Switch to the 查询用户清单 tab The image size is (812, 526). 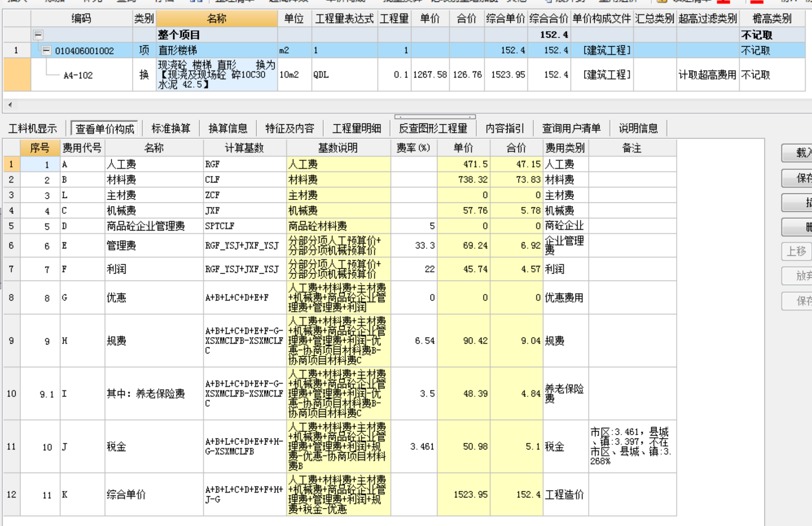pyautogui.click(x=571, y=128)
